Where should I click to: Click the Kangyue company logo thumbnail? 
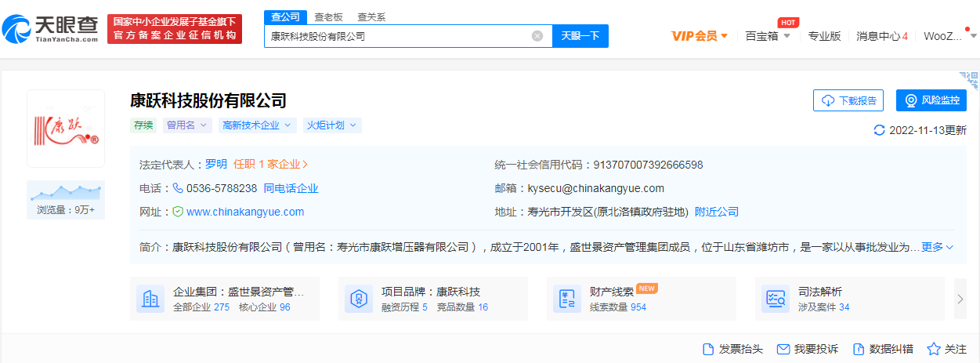click(66, 129)
